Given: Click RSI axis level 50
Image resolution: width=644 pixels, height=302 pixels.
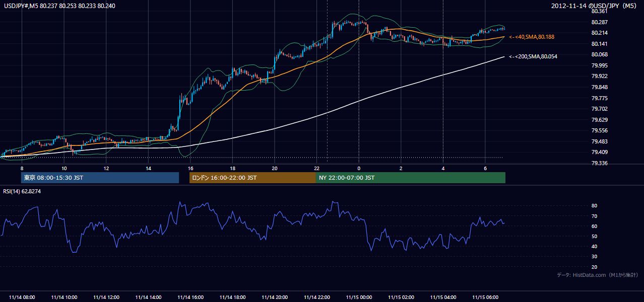Looking at the screenshot, I should [x=594, y=236].
